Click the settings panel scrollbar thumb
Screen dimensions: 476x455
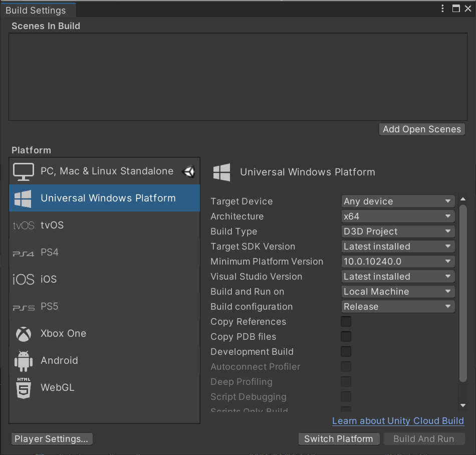463,294
